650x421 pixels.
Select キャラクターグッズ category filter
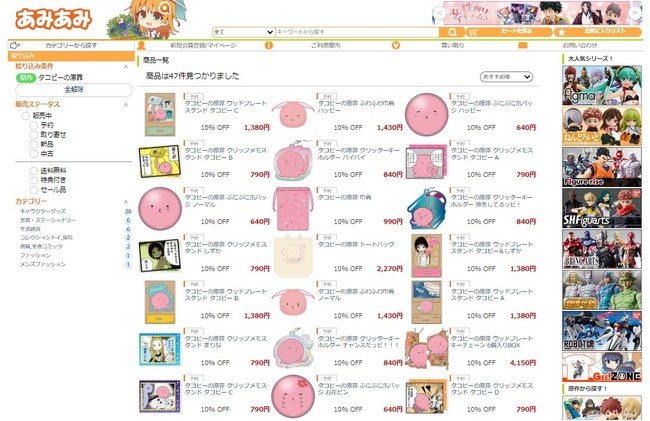tap(43, 211)
